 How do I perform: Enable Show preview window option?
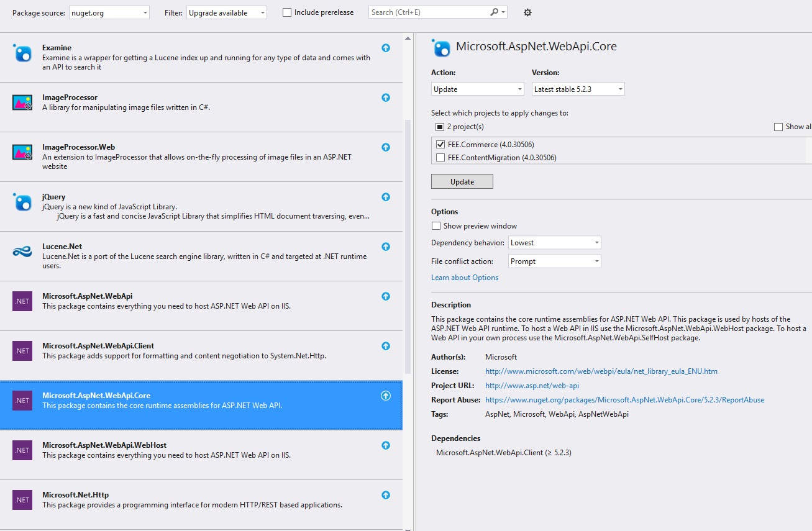coord(436,226)
